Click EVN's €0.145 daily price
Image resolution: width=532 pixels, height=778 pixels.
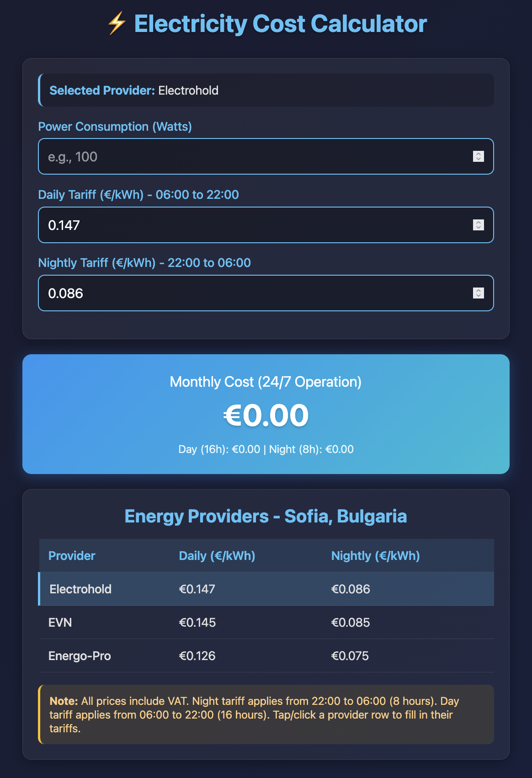pos(197,623)
